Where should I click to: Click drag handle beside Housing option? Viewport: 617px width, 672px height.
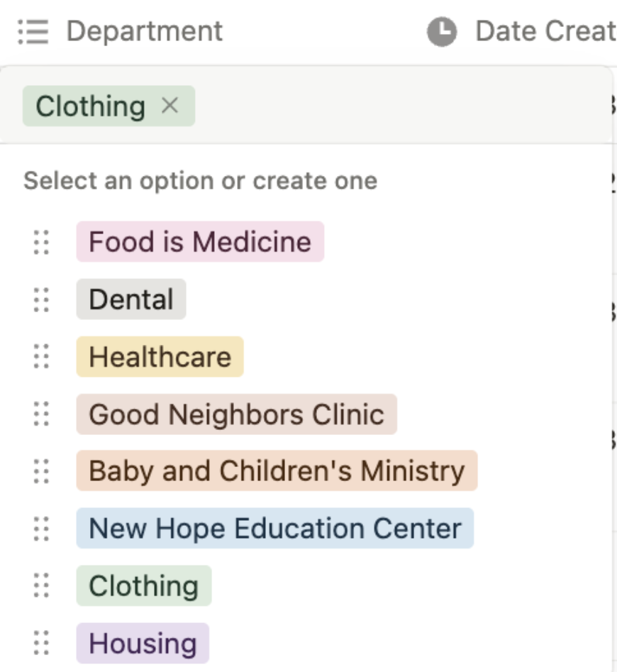tap(42, 644)
